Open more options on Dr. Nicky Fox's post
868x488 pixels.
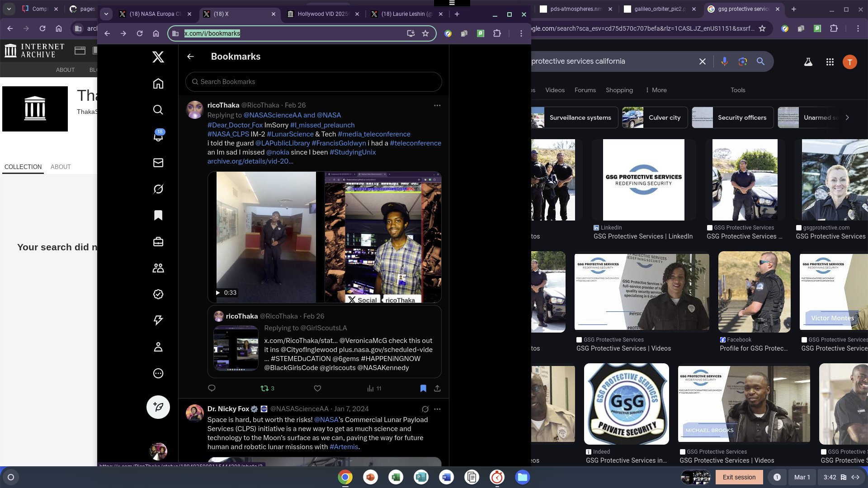pos(437,409)
